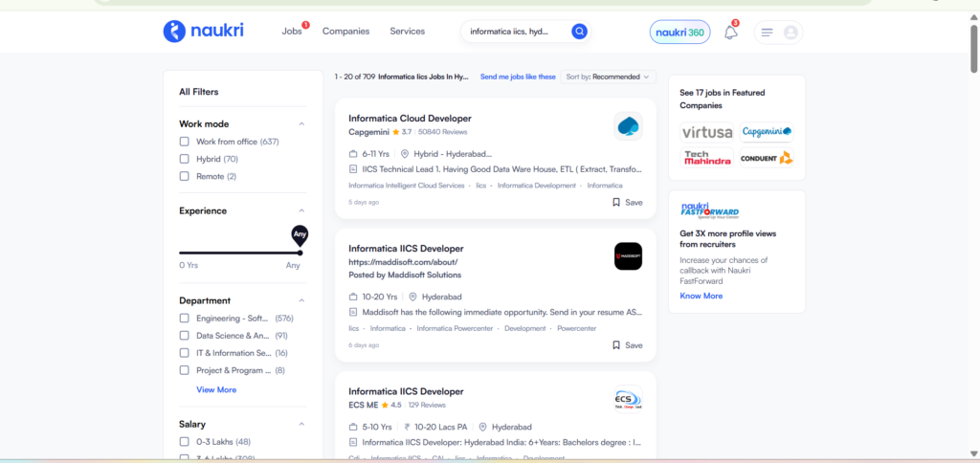Click the Experience slider handle

tap(300, 253)
